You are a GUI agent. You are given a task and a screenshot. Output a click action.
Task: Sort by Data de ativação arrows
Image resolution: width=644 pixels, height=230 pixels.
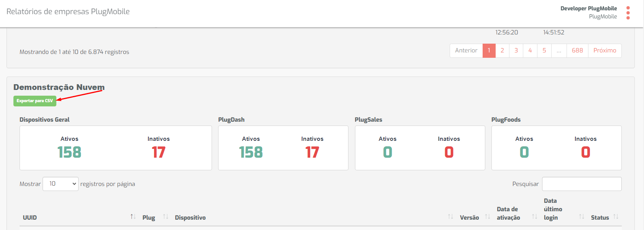(x=535, y=217)
